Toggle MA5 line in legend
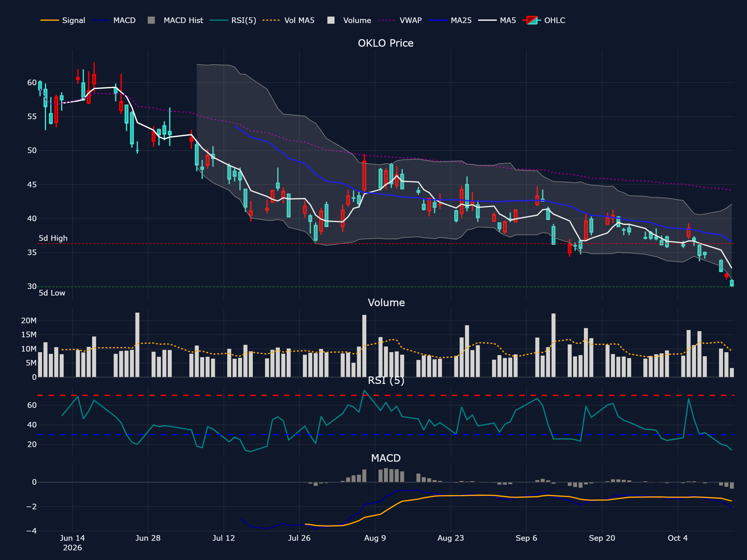 (x=497, y=20)
